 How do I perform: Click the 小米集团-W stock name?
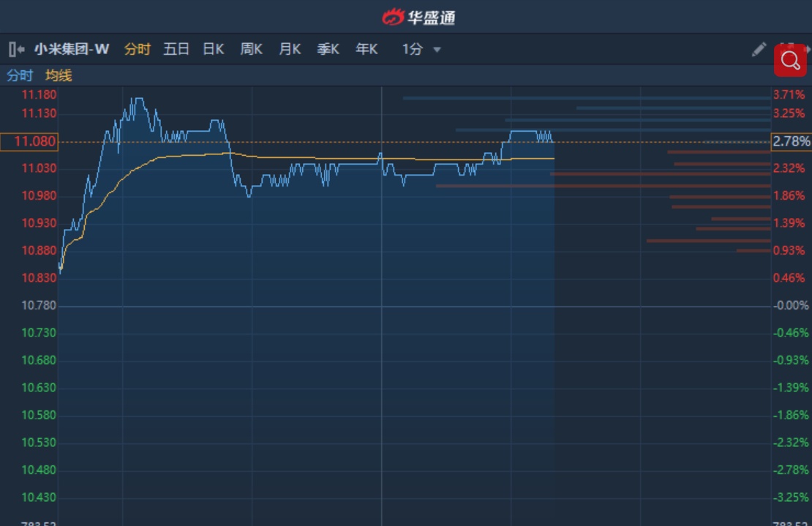[72, 50]
